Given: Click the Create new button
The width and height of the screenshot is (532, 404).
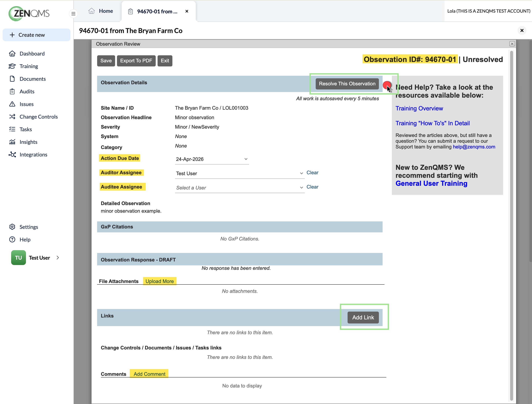Looking at the screenshot, I should (x=37, y=35).
